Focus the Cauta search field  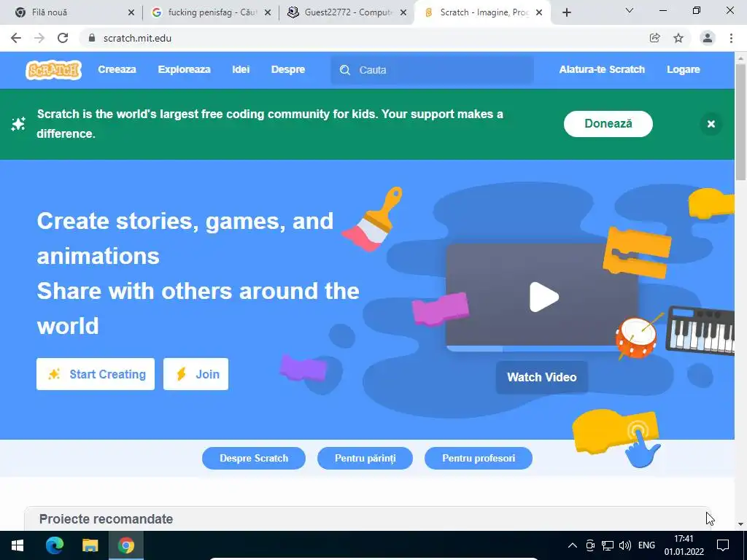(432, 70)
